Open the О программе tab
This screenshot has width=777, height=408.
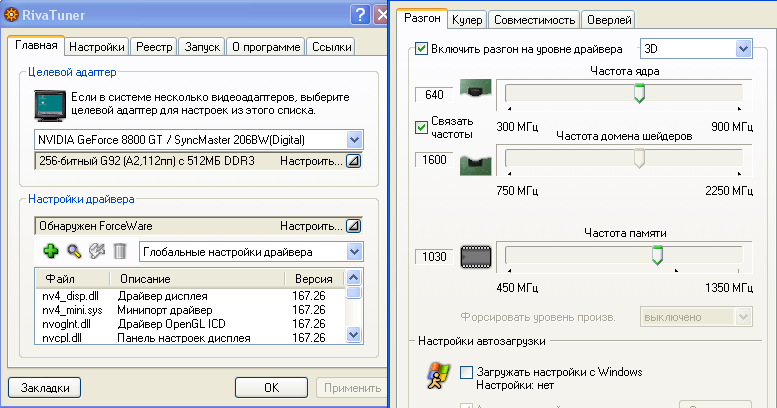266,47
